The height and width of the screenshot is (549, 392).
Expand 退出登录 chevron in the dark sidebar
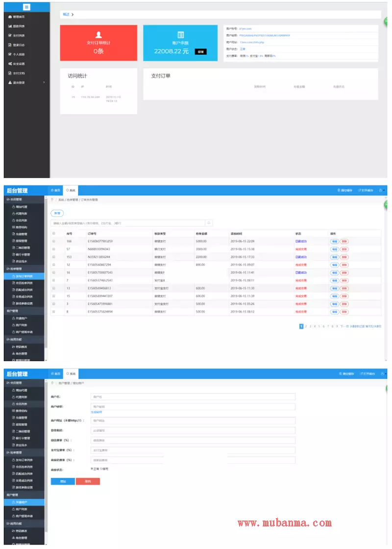click(44, 82)
